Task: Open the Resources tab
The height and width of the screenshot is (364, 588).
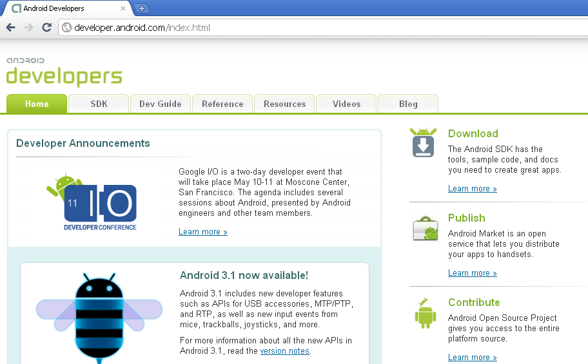Action: [x=284, y=104]
